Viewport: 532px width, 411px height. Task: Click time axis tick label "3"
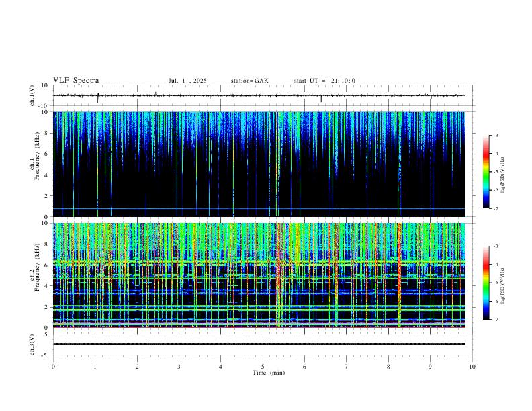tap(179, 367)
